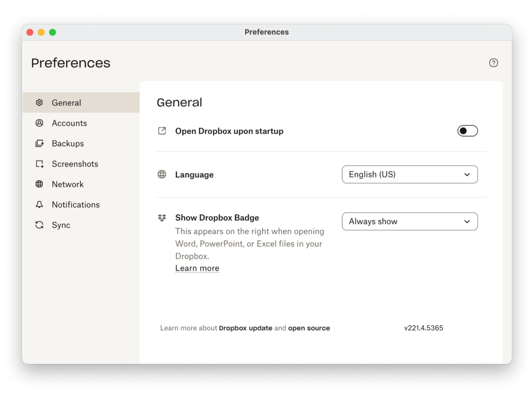The height and width of the screenshot is (396, 532).
Task: Open help via question mark icon
Action: [x=493, y=63]
